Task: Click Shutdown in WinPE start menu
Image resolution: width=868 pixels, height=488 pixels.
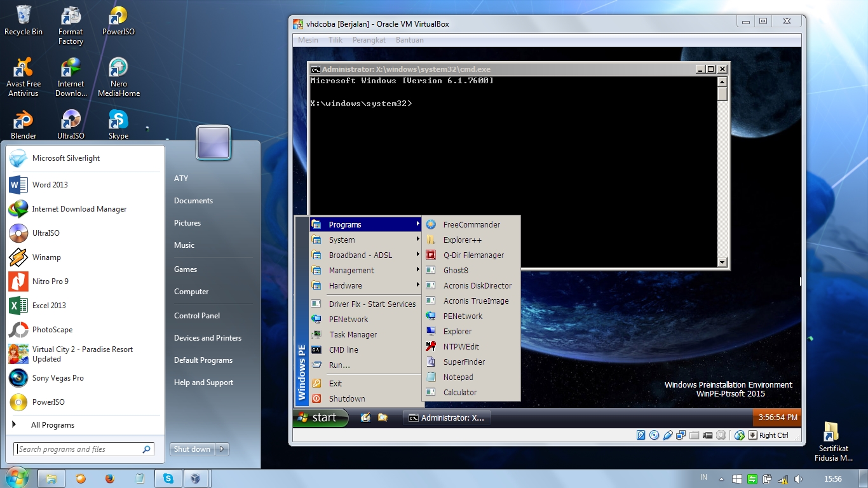Action: pyautogui.click(x=365, y=398)
